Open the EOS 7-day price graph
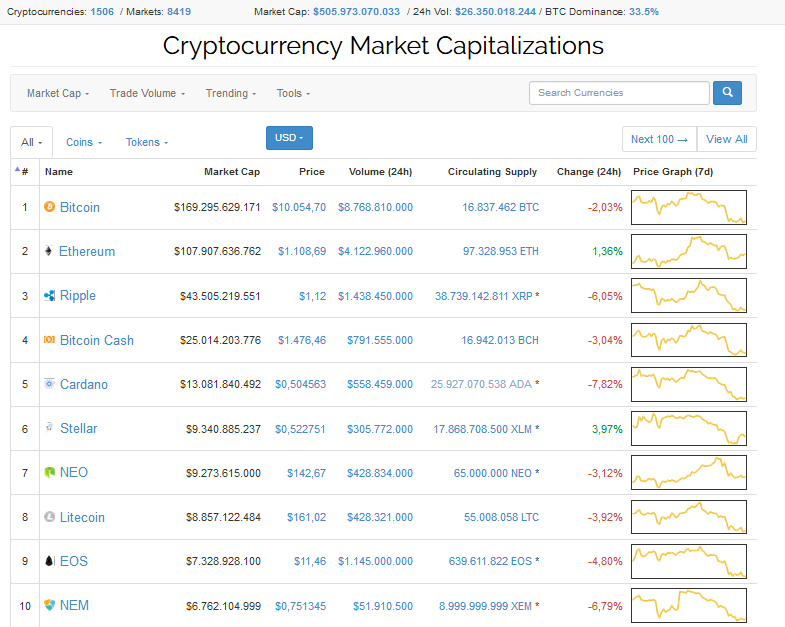 point(689,561)
